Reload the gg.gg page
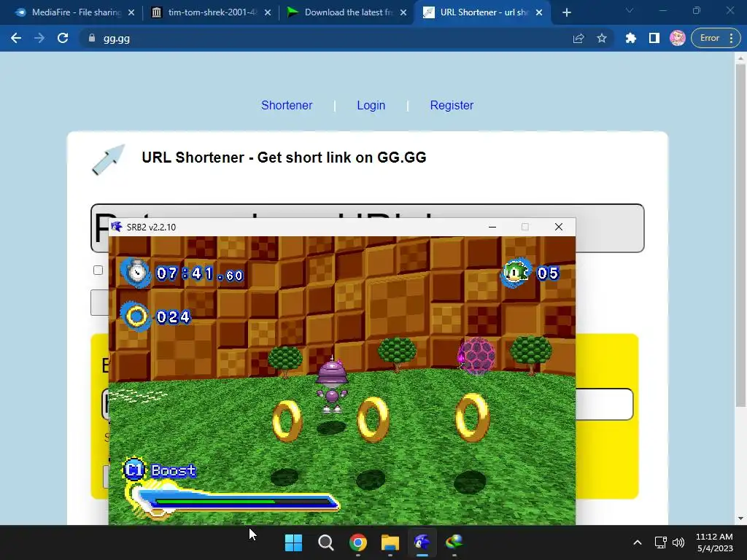Viewport: 747px width, 560px height. tap(63, 38)
